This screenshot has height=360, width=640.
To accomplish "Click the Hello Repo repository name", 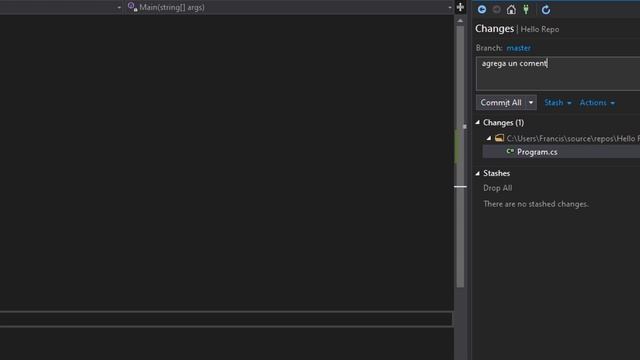I will (540, 29).
